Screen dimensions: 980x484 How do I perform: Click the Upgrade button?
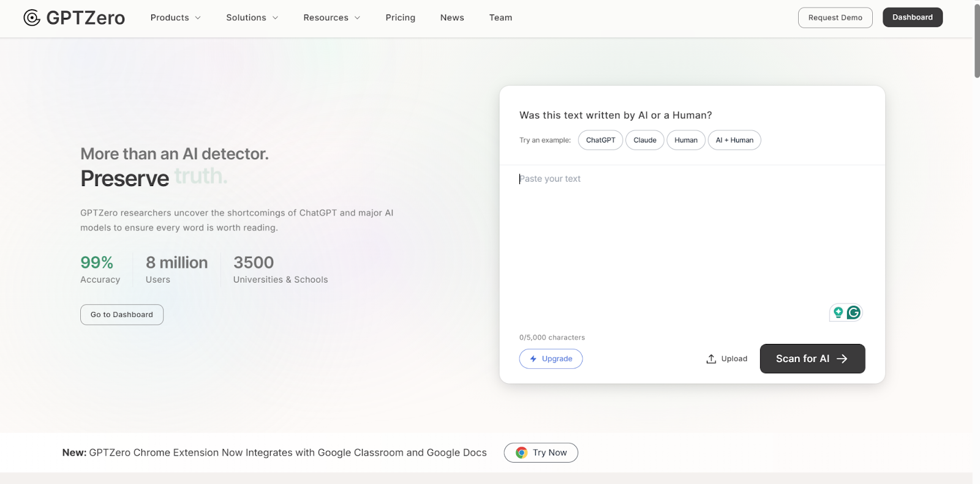[x=551, y=359]
